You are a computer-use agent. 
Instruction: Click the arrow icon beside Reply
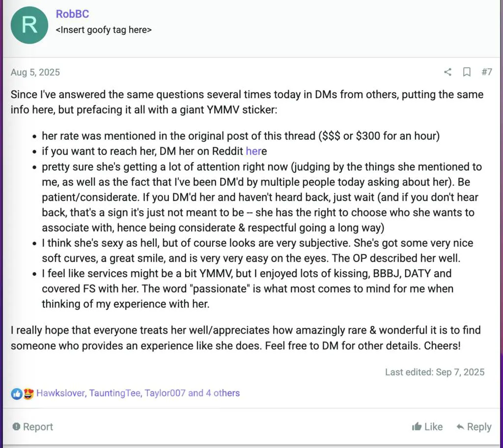[460, 427]
